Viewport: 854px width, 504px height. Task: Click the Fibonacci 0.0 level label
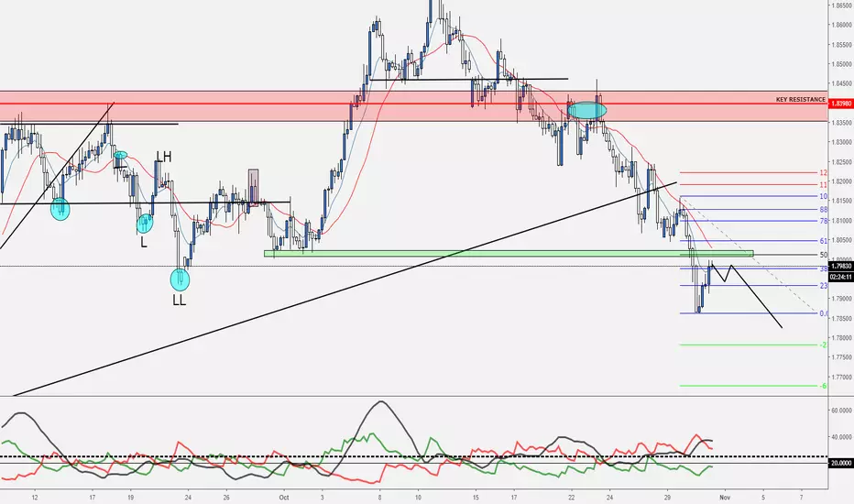pos(824,313)
